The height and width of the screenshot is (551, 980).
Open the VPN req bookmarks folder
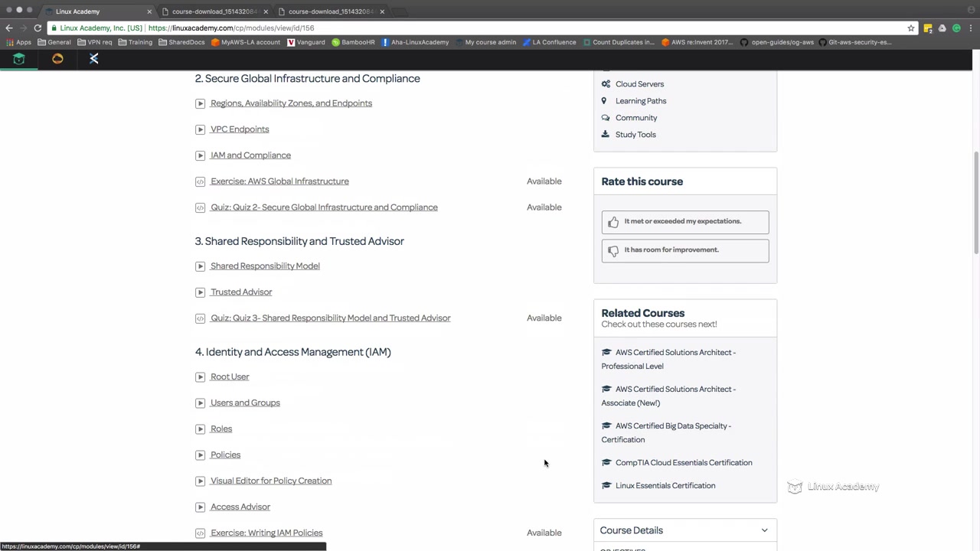click(x=95, y=42)
